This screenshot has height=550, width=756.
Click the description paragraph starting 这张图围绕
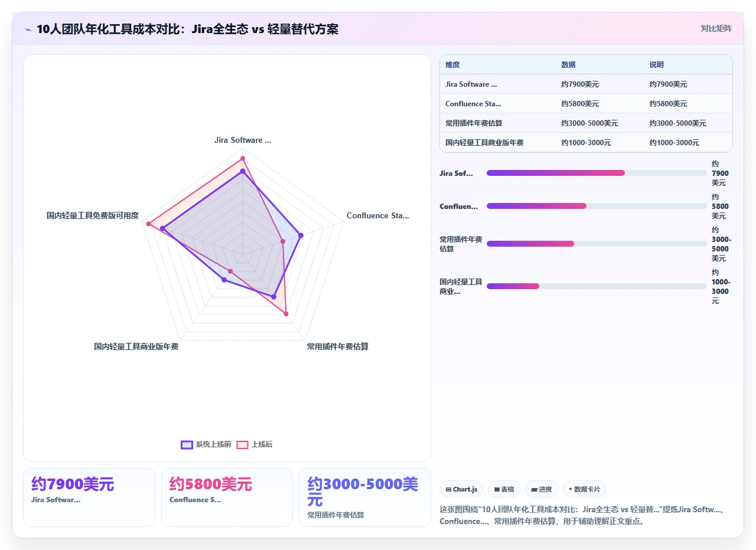[x=582, y=515]
